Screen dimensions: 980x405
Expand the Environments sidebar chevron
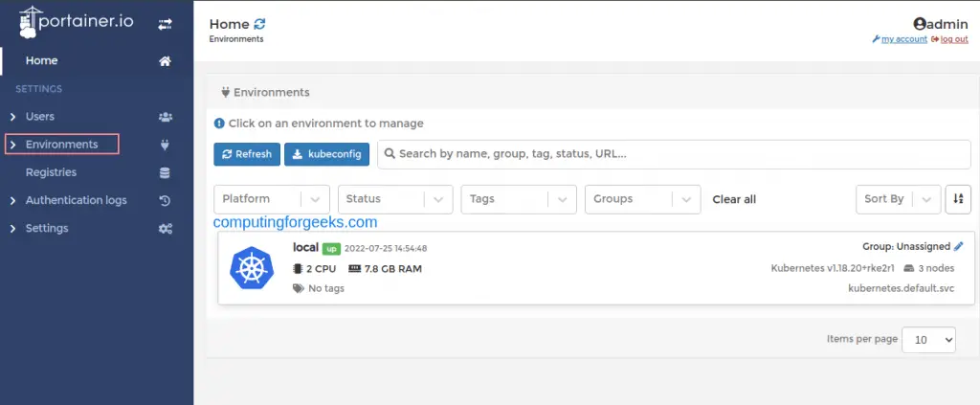click(12, 145)
